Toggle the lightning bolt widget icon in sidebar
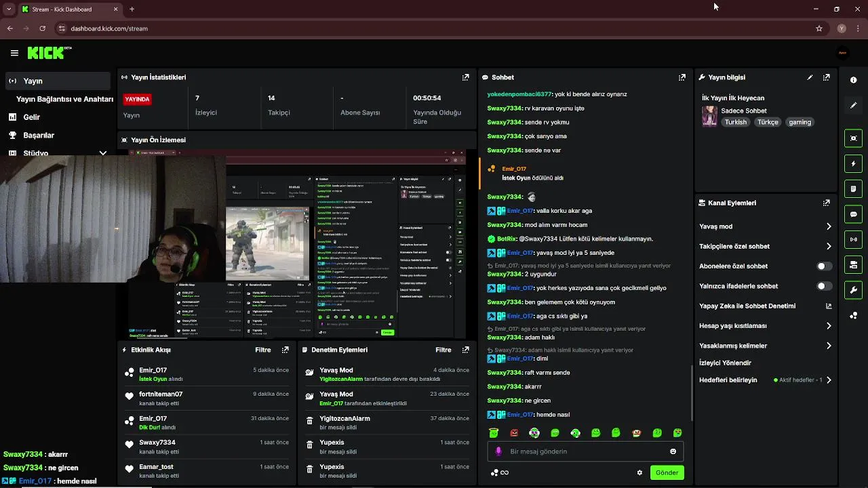 pos(854,163)
